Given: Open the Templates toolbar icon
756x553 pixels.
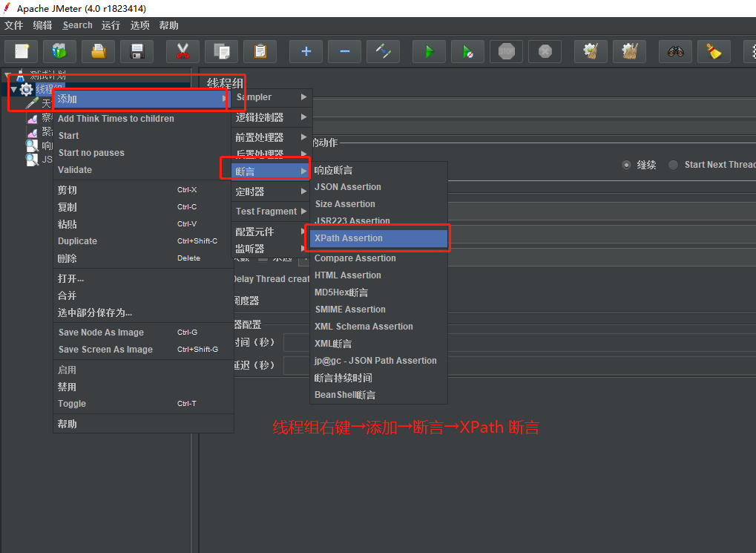Looking at the screenshot, I should click(59, 51).
